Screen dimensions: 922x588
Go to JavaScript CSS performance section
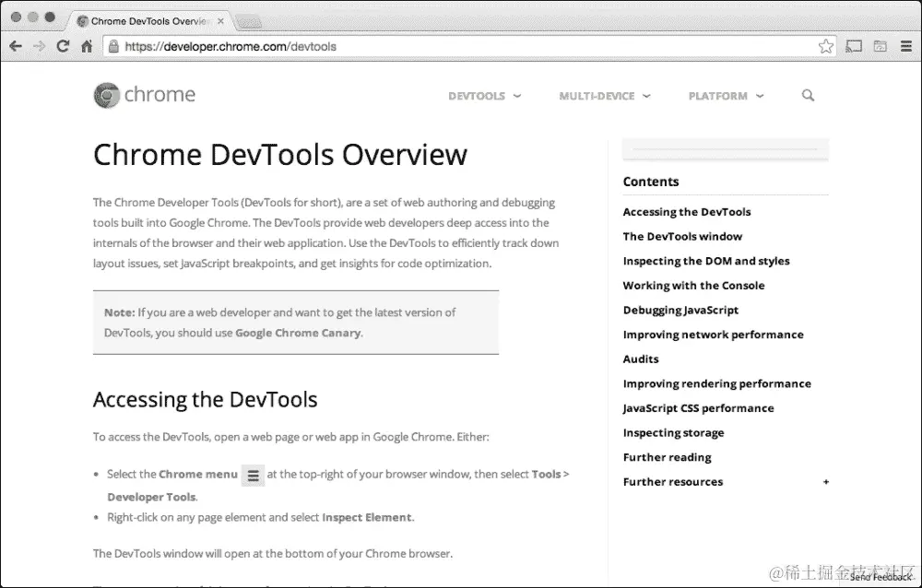[x=698, y=408]
